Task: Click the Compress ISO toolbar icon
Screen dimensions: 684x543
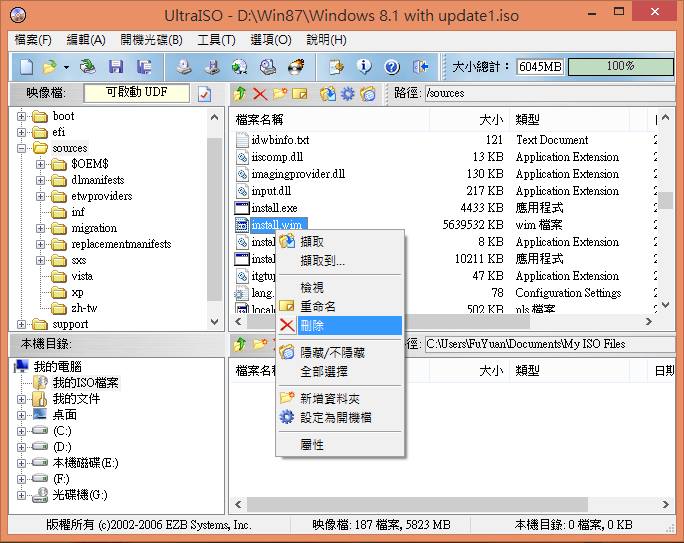Action: pos(212,67)
